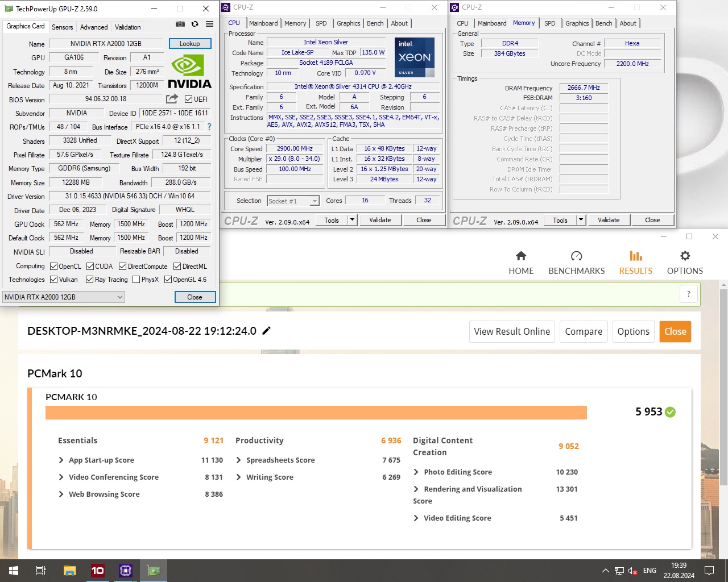This screenshot has width=728, height=582.
Task: Click PCMark 10 taskbar icon
Action: 98,571
